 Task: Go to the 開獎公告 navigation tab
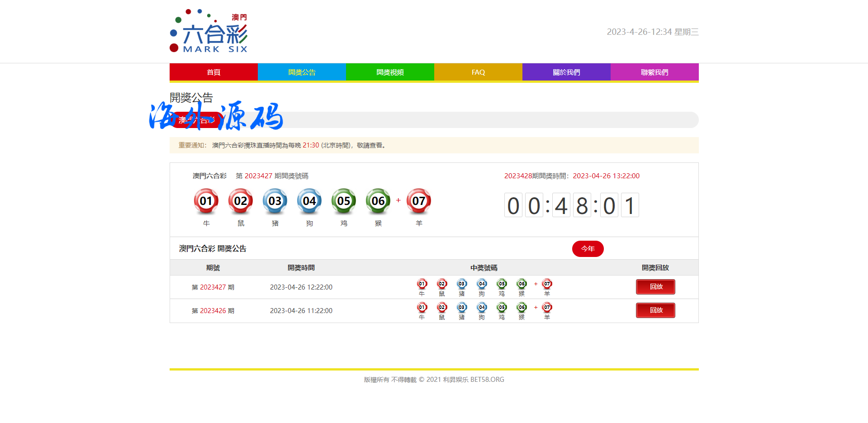[x=302, y=72]
